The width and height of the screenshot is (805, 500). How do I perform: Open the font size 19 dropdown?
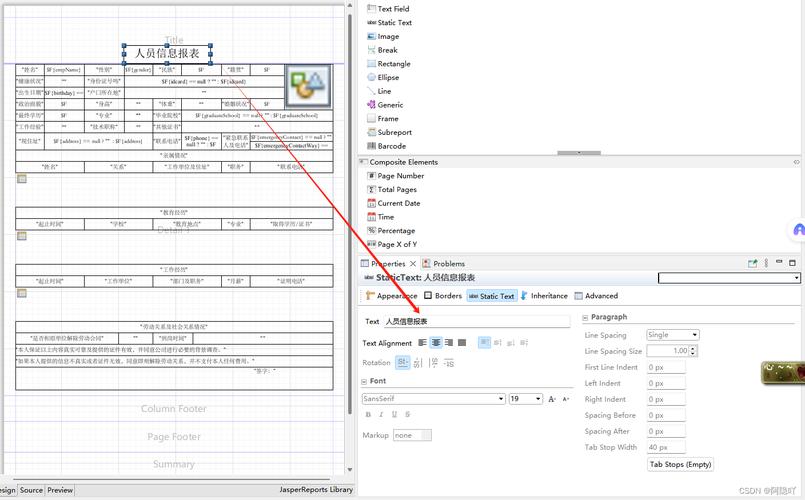[538, 399]
